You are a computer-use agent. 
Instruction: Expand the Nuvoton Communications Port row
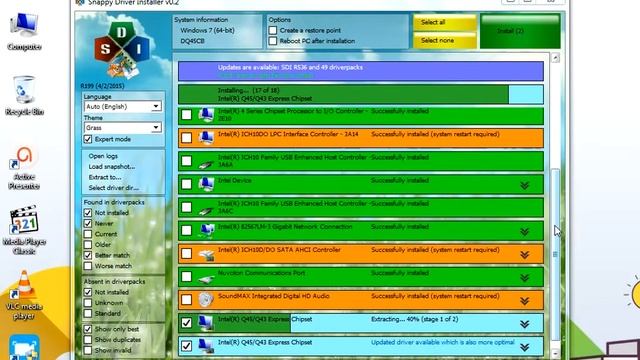click(x=524, y=278)
